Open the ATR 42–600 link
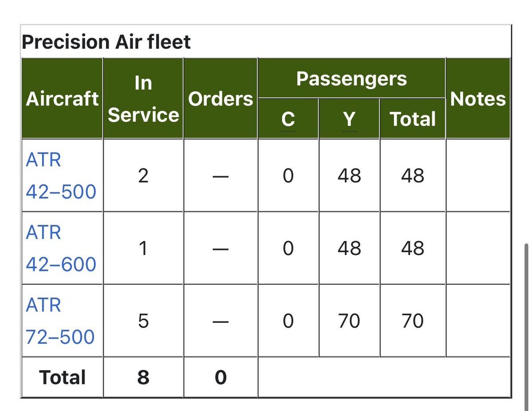 (x=61, y=248)
